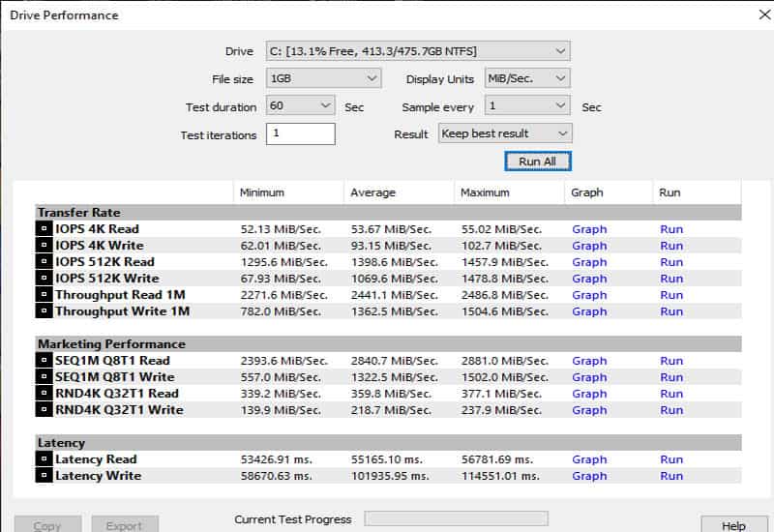Select the 101935.95 ms. average value
The height and width of the screenshot is (532, 774).
tap(390, 476)
